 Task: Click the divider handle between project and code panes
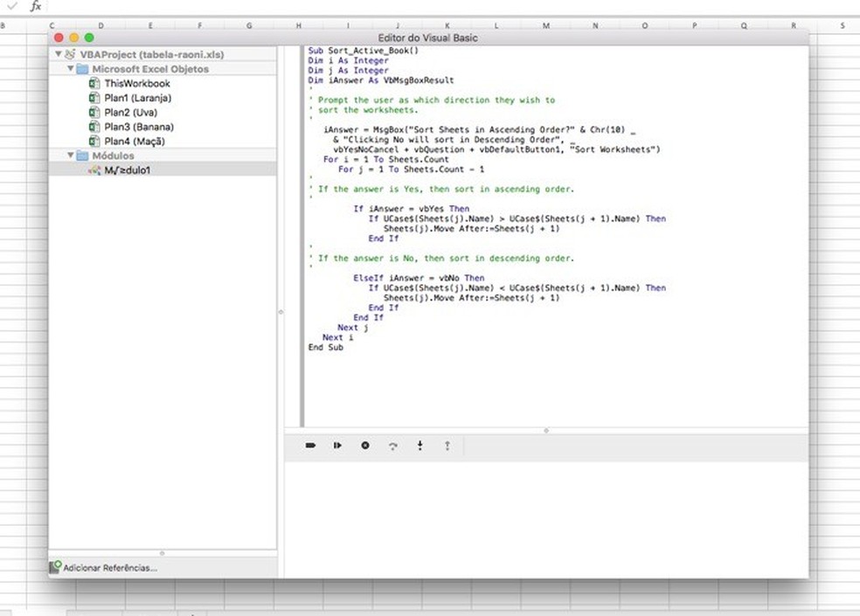(x=281, y=311)
